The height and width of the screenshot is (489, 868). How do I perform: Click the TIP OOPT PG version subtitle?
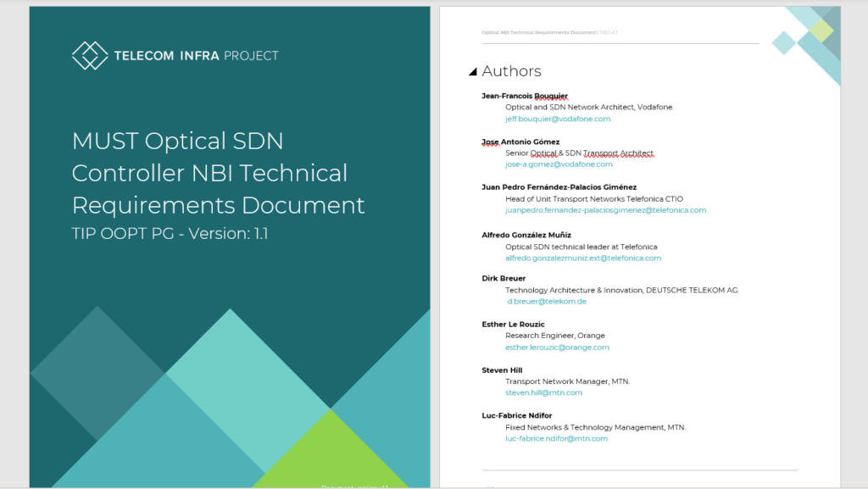(x=170, y=235)
